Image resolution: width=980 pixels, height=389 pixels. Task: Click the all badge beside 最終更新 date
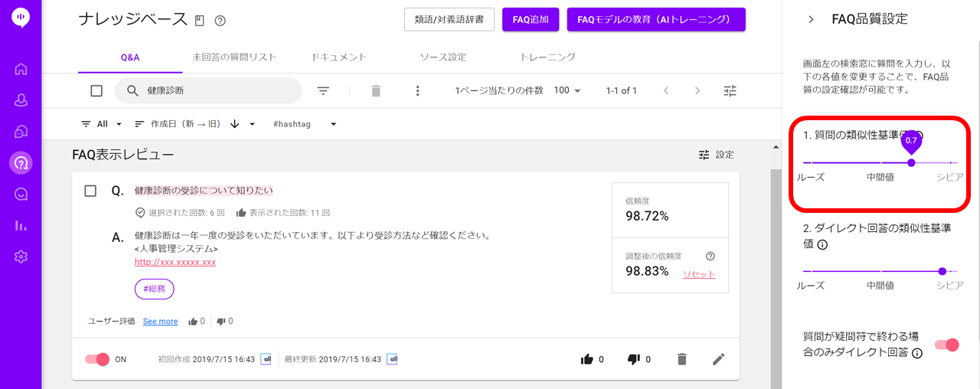(x=392, y=359)
